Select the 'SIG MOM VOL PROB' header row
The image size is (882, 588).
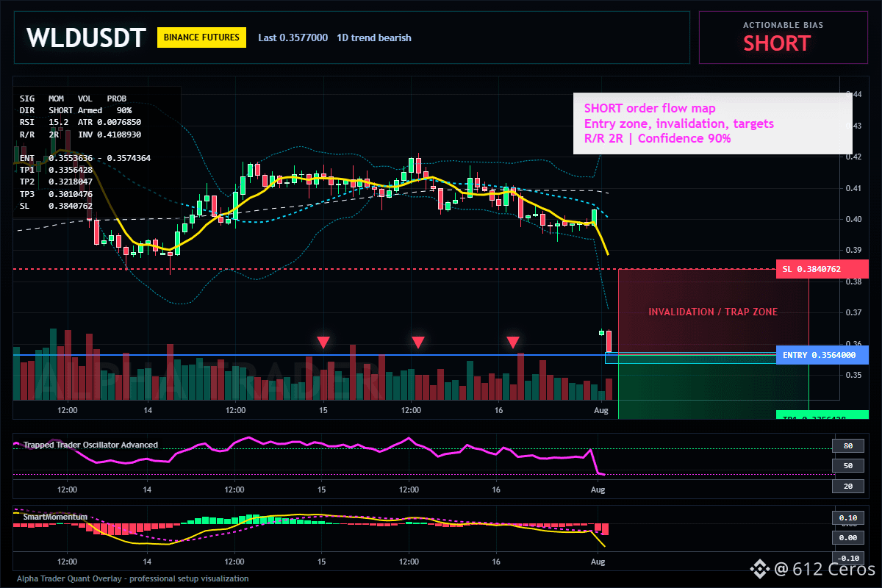click(x=73, y=98)
